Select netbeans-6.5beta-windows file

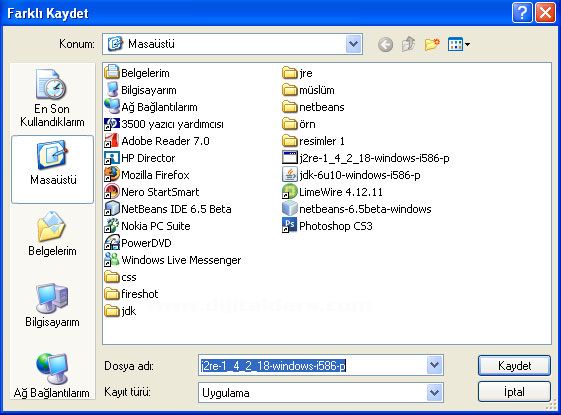coord(357,209)
